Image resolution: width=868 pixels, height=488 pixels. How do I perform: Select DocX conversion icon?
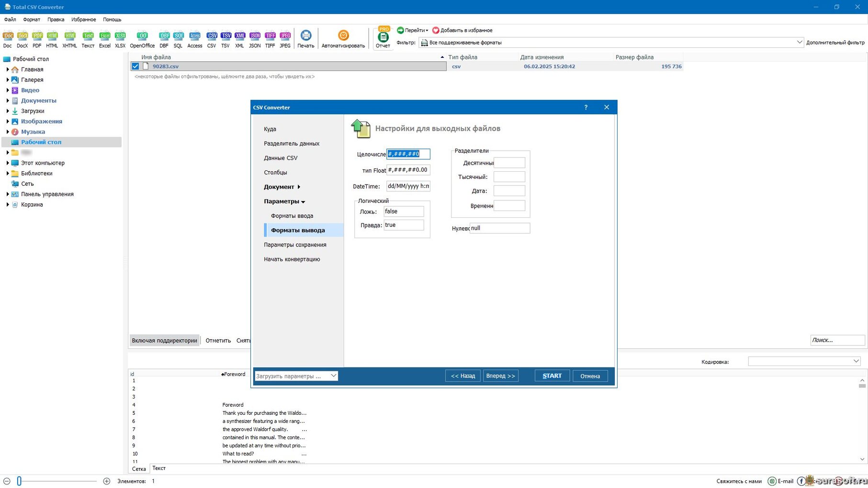point(23,39)
